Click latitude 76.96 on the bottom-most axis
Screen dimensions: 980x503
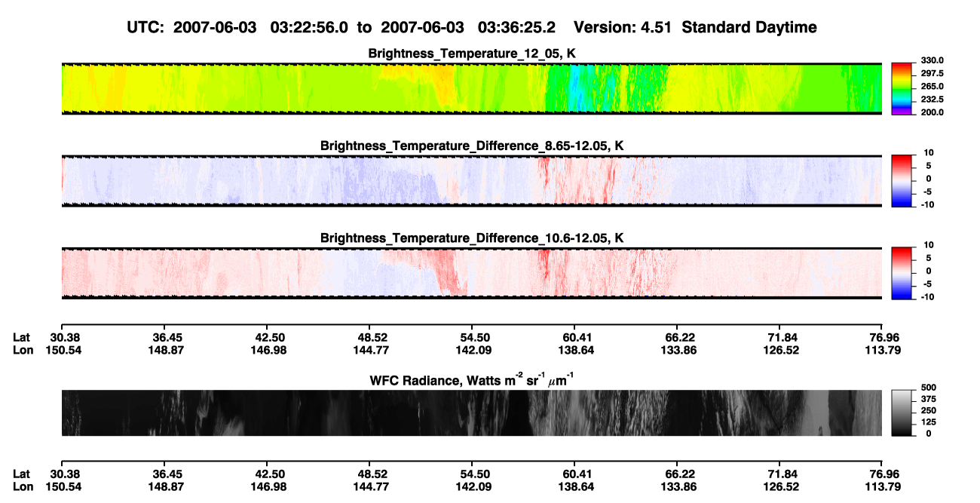[x=885, y=474]
